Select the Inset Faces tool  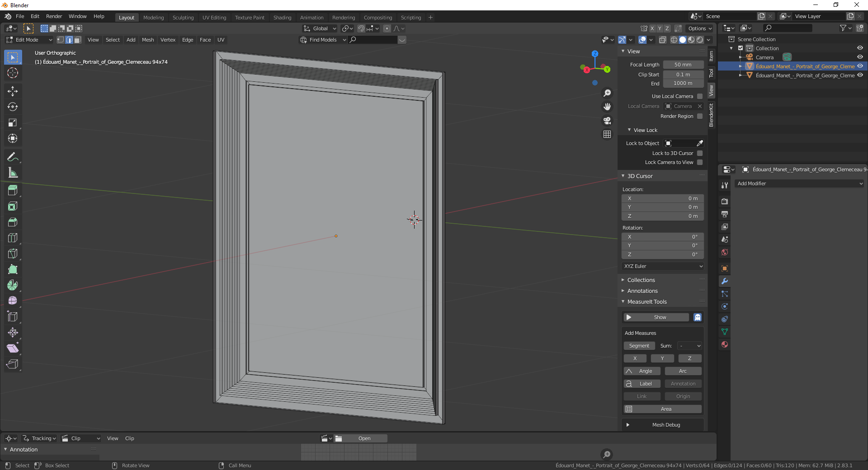pyautogui.click(x=13, y=207)
